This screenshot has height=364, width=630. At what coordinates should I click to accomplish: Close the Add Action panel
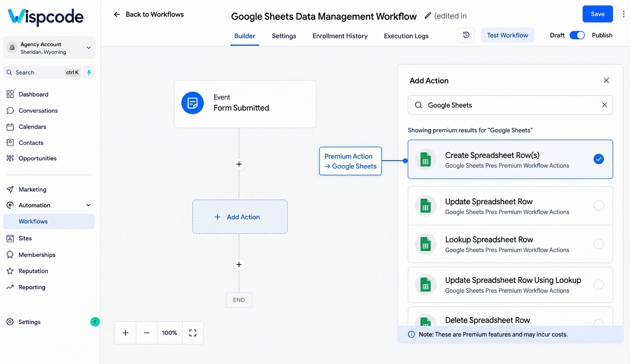click(606, 80)
